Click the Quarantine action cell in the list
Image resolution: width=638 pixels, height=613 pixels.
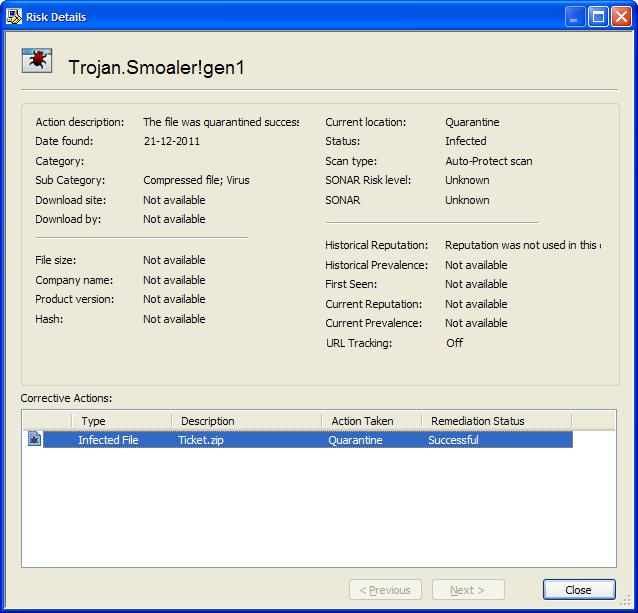coord(355,440)
